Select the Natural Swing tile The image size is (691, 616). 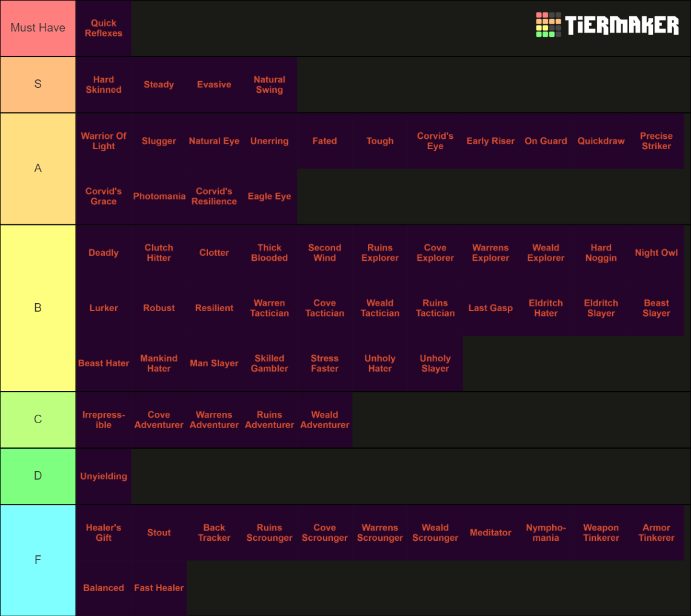(269, 84)
